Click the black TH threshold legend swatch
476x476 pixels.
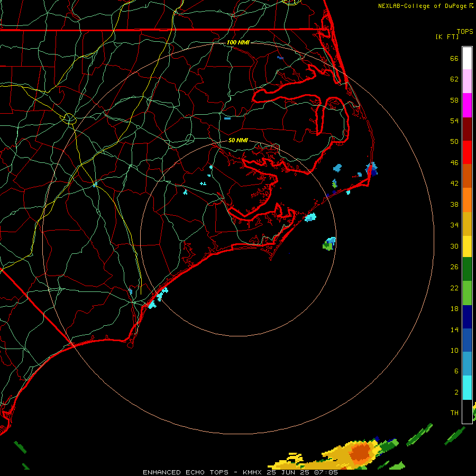pos(467,411)
